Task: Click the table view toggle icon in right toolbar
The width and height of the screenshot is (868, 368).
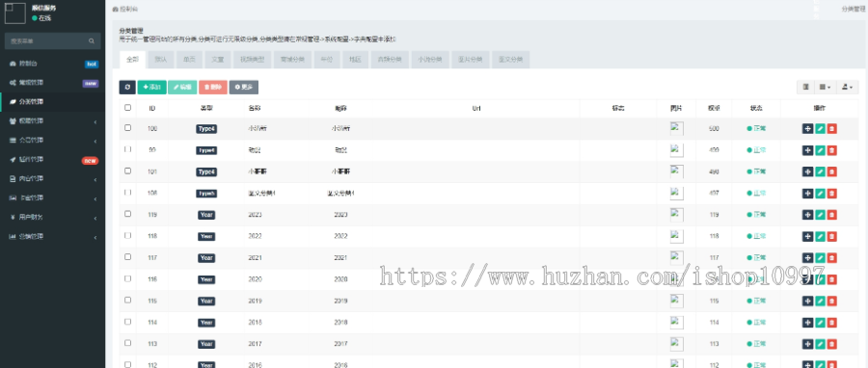Action: click(806, 87)
